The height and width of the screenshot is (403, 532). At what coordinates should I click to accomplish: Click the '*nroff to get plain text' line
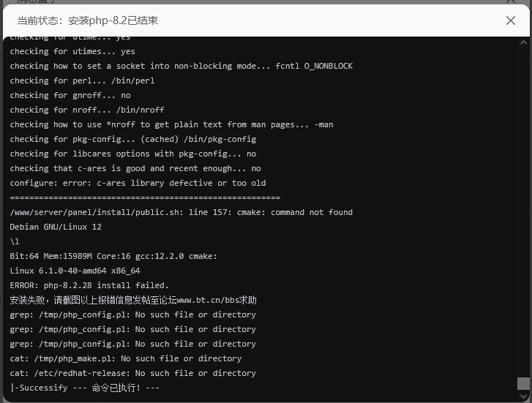[171, 124]
